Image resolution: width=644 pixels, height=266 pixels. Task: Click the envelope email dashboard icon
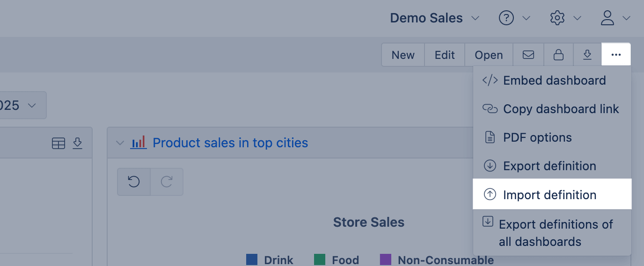coord(528,55)
